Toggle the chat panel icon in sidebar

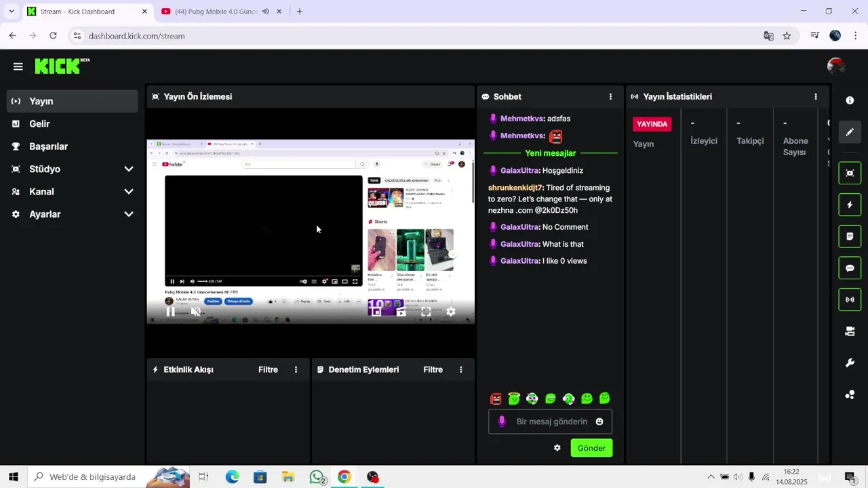click(x=850, y=268)
